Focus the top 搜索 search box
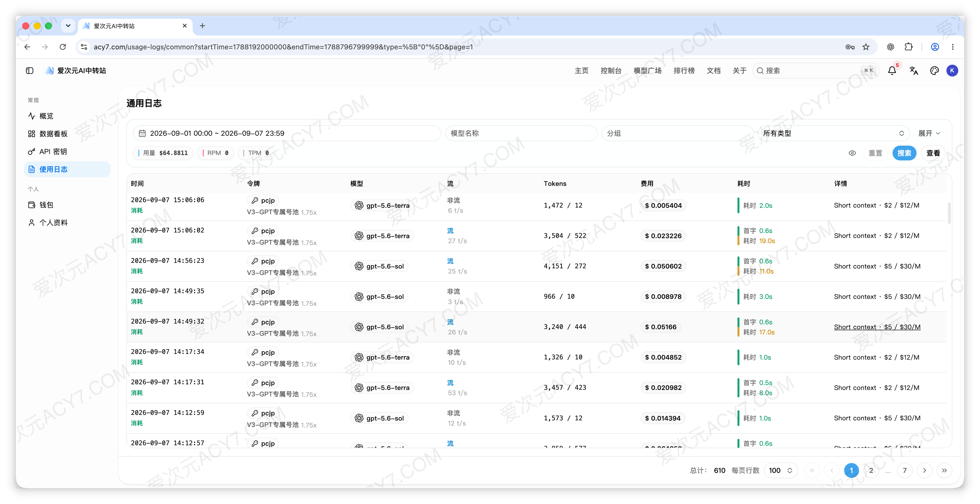The width and height of the screenshot is (980, 504). pos(816,71)
